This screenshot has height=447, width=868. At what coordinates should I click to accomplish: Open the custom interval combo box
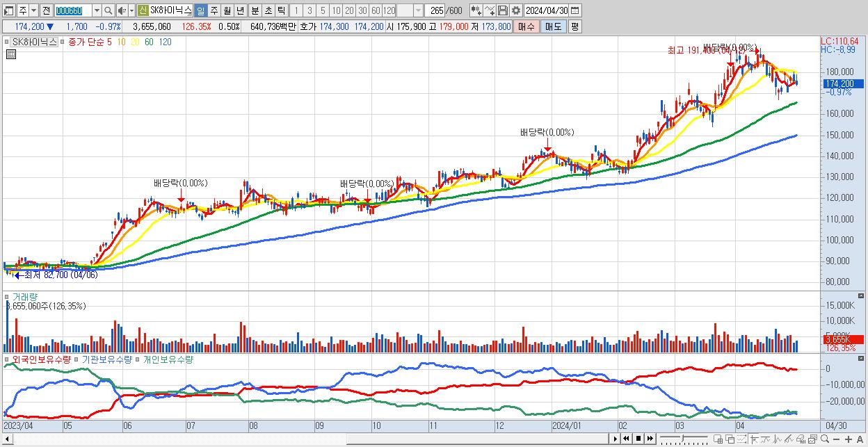pos(410,10)
